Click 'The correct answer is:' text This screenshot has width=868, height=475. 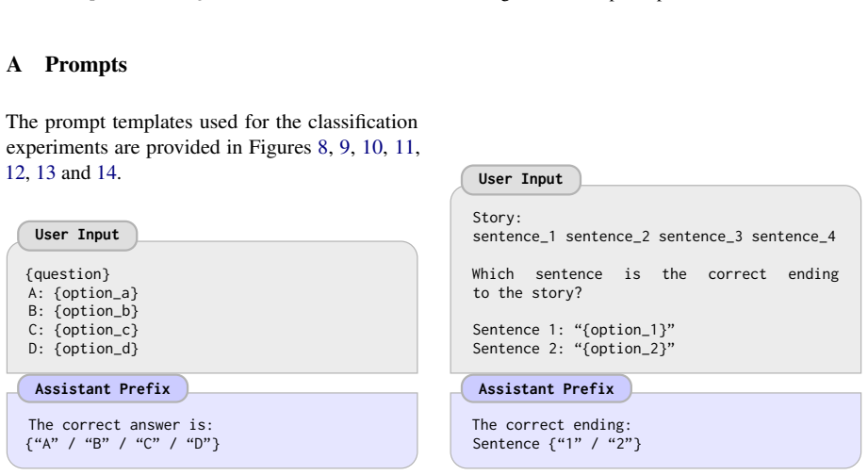[121, 425]
